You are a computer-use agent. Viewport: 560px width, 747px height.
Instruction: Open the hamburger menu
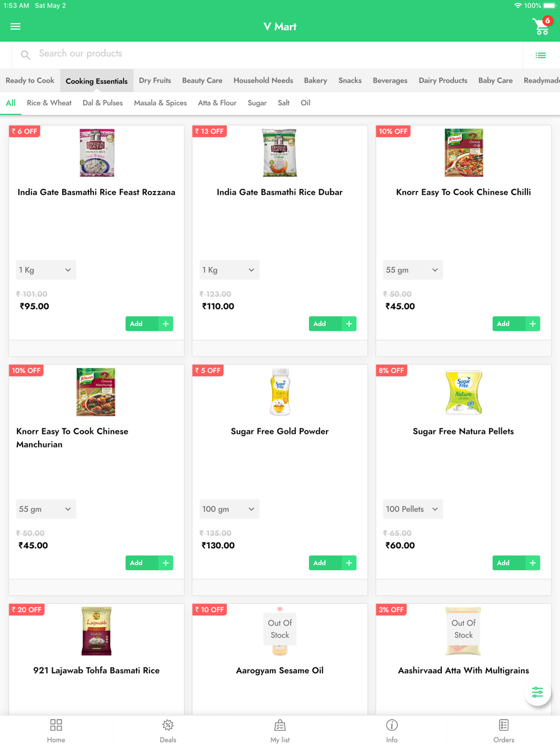(16, 26)
